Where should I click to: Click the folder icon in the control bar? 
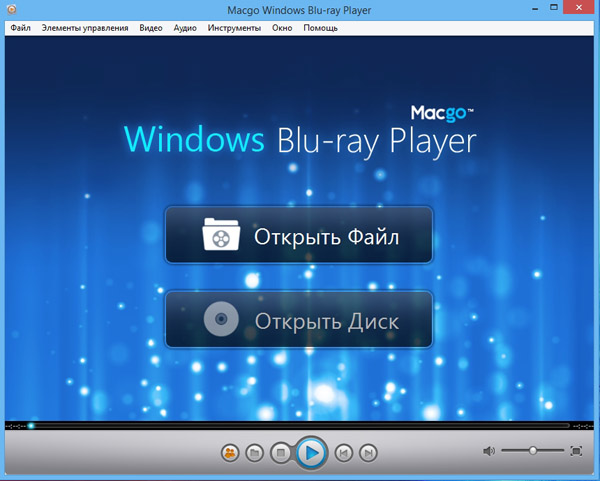point(256,453)
